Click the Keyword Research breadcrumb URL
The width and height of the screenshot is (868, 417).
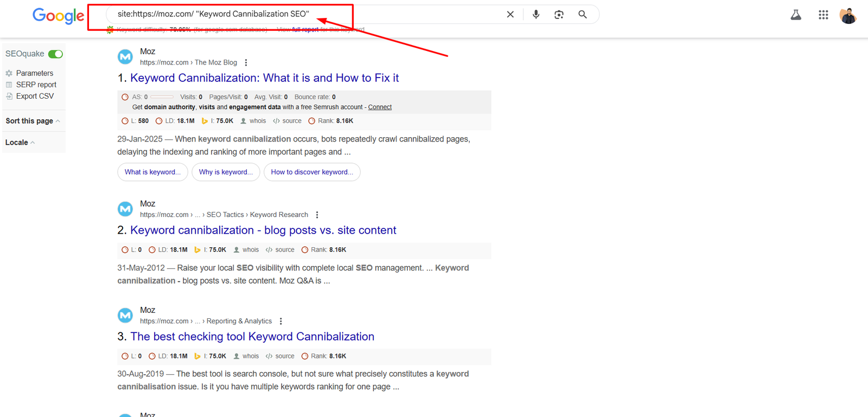[x=224, y=215]
